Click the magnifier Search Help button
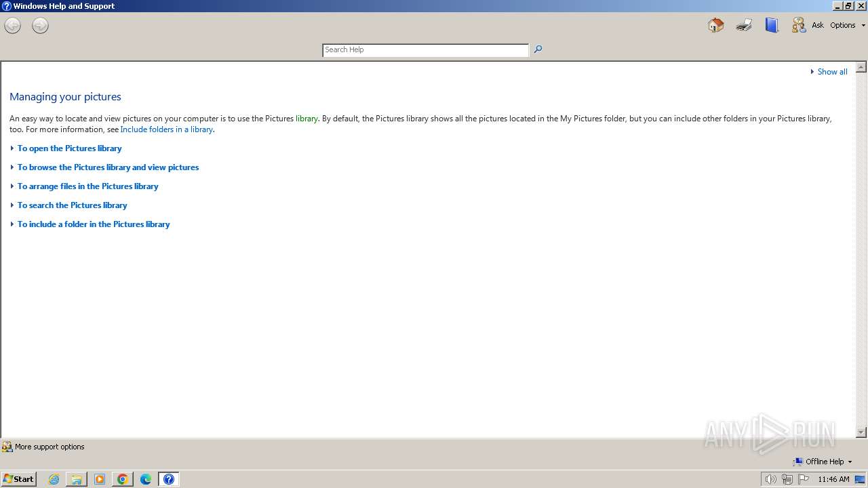Screen dimensions: 868x488 (x=538, y=49)
